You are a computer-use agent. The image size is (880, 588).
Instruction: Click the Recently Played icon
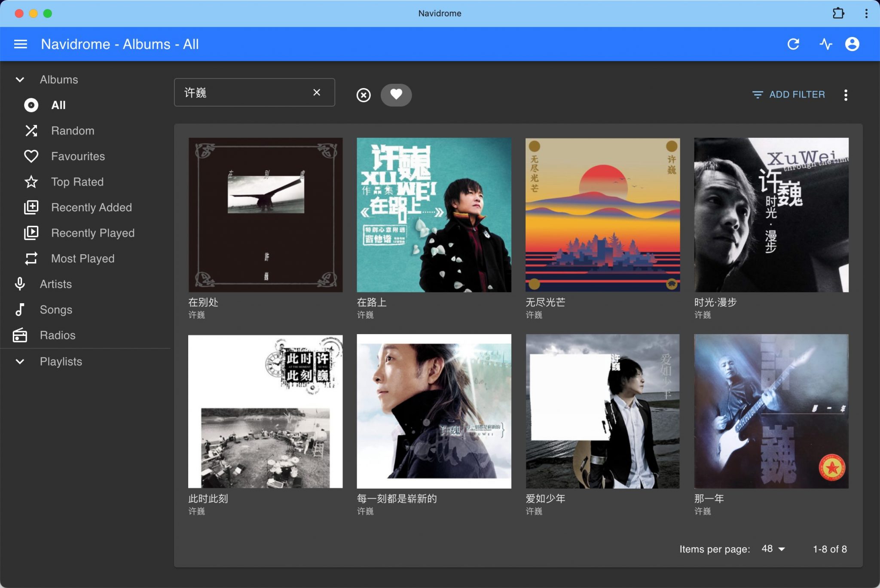coord(31,233)
